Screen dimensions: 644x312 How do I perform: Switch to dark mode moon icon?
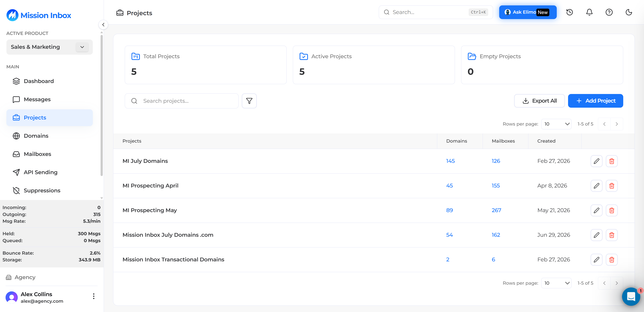pos(629,12)
